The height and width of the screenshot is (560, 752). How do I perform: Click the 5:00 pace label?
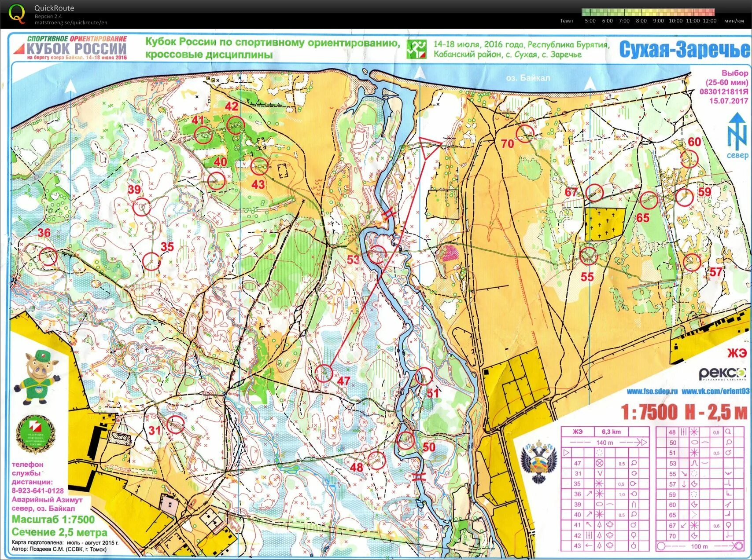(590, 21)
